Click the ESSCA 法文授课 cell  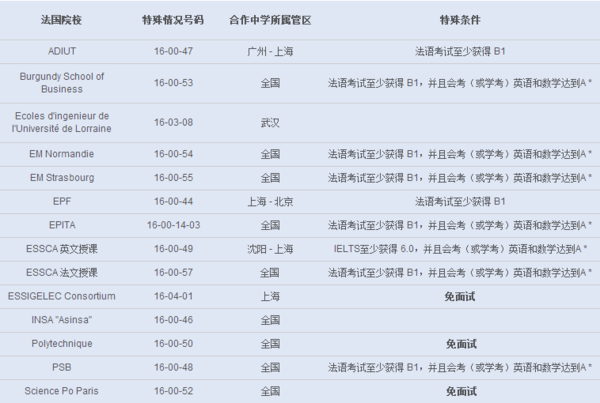point(62,272)
